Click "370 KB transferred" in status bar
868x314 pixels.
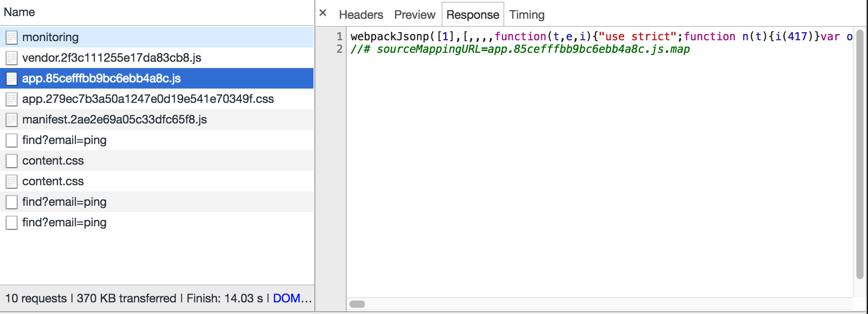point(126,298)
